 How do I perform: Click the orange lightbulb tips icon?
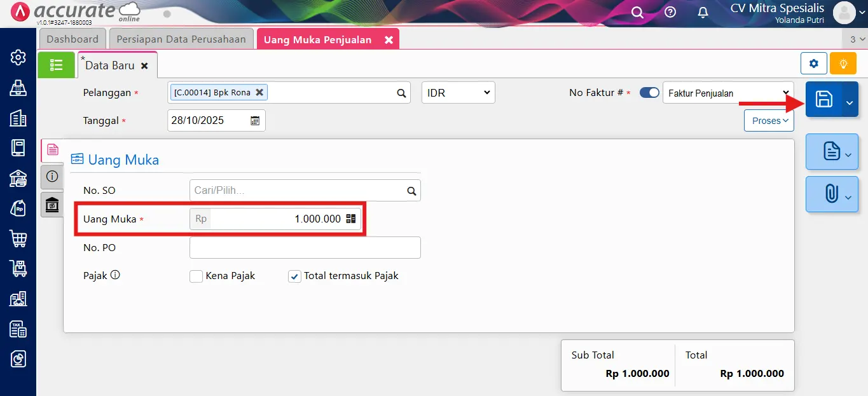tap(844, 64)
